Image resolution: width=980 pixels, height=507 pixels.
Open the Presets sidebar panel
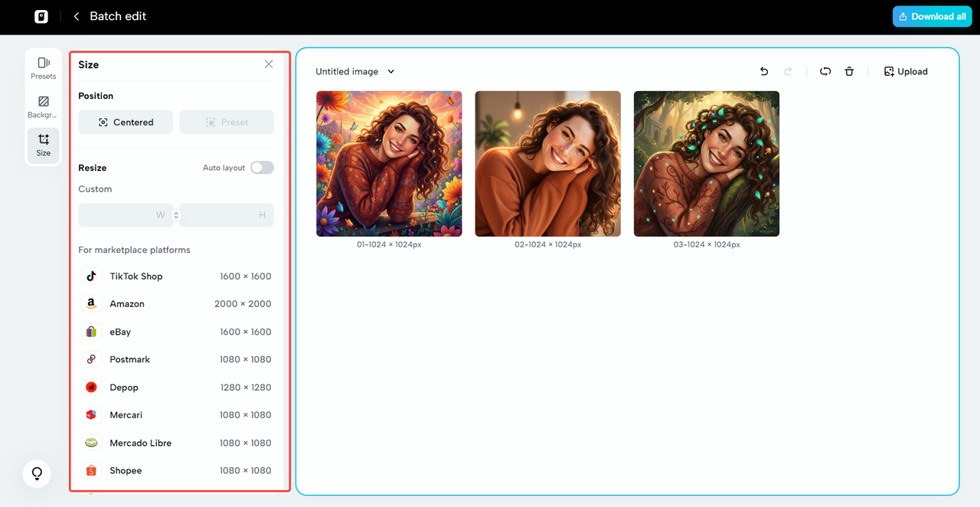pos(43,67)
